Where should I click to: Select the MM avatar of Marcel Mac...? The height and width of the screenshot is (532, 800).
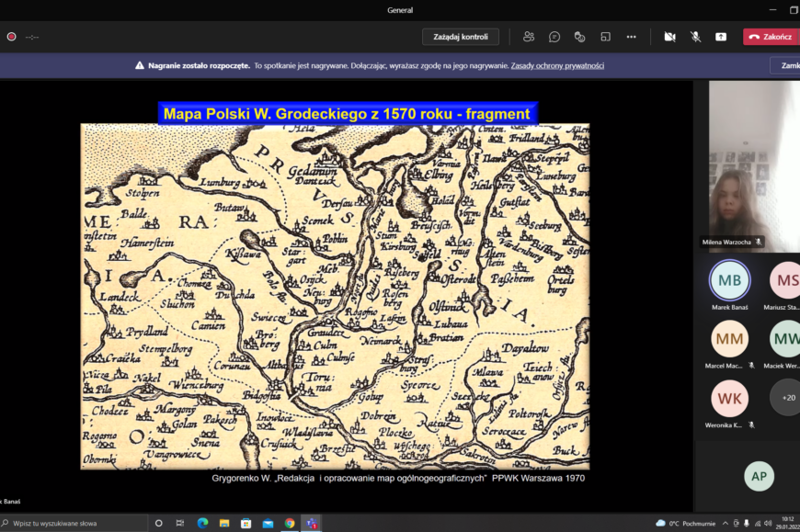click(729, 339)
